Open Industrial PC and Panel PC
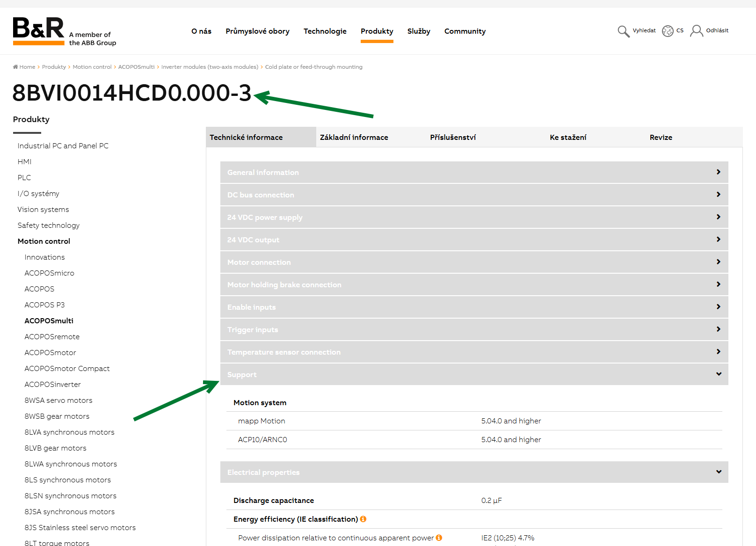Viewport: 756px width, 546px height. [x=63, y=146]
